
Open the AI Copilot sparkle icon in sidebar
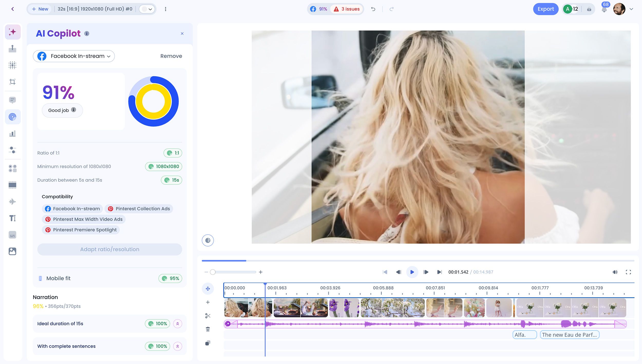(x=12, y=32)
